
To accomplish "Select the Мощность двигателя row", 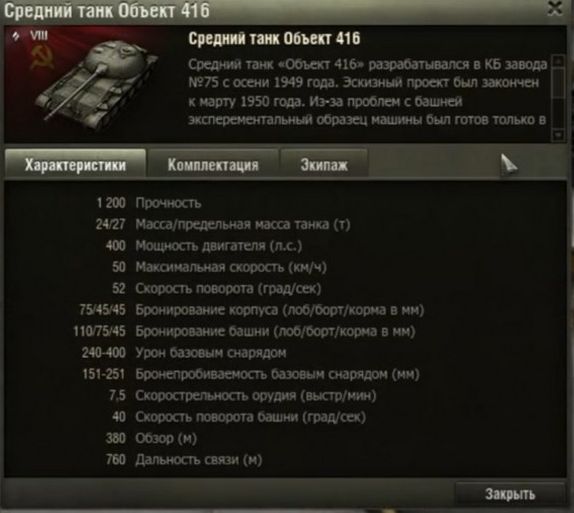I will point(204,246).
